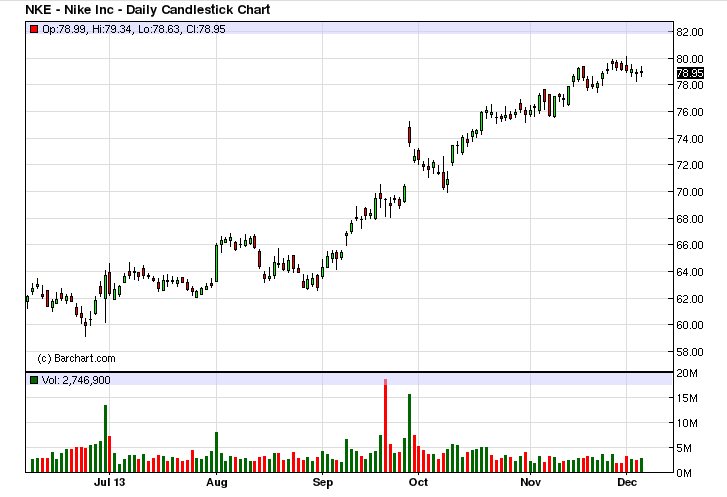727x497 pixels.
Task: Click the 'Dec' date axis label
Action: pyautogui.click(x=626, y=482)
